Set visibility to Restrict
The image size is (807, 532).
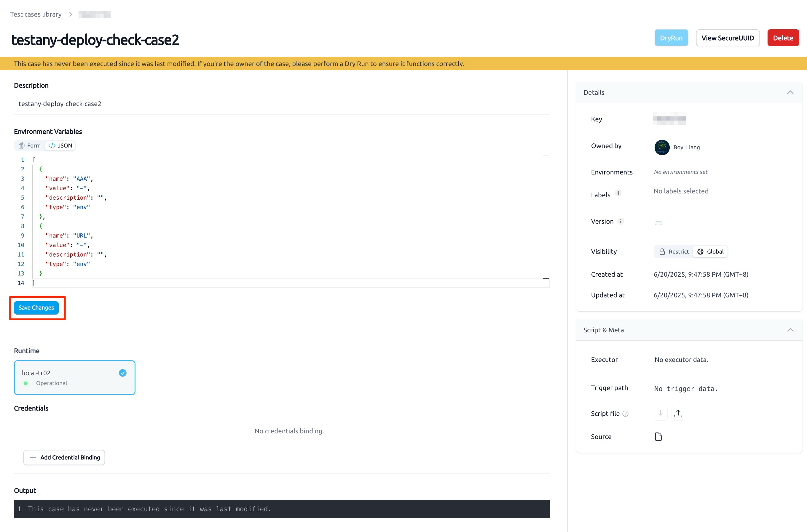(x=674, y=251)
